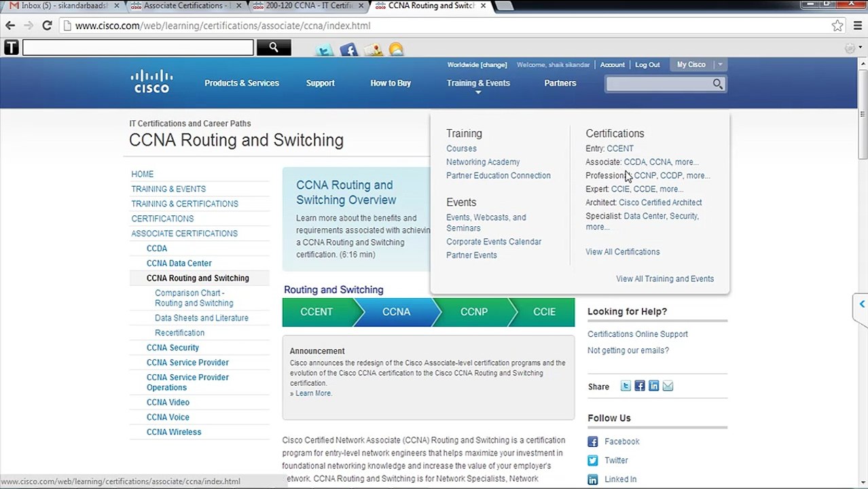Click the toolbar search magnifier button

click(x=274, y=47)
